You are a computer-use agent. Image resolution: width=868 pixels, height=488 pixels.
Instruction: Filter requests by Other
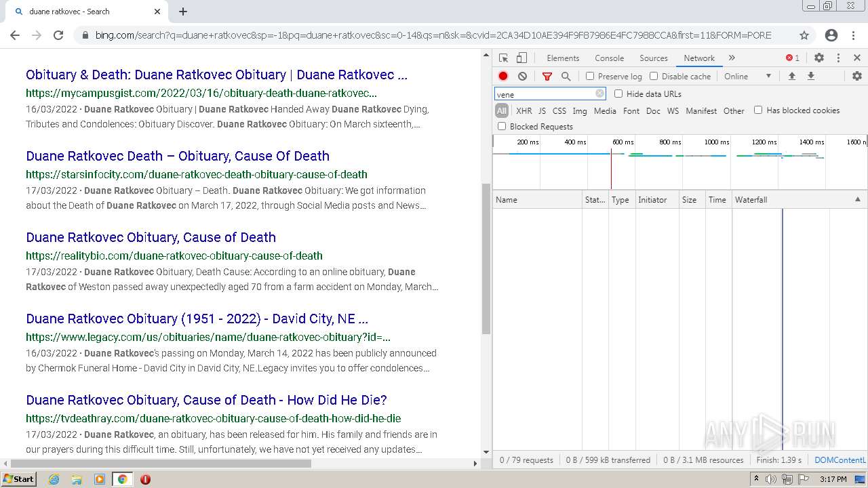734,111
